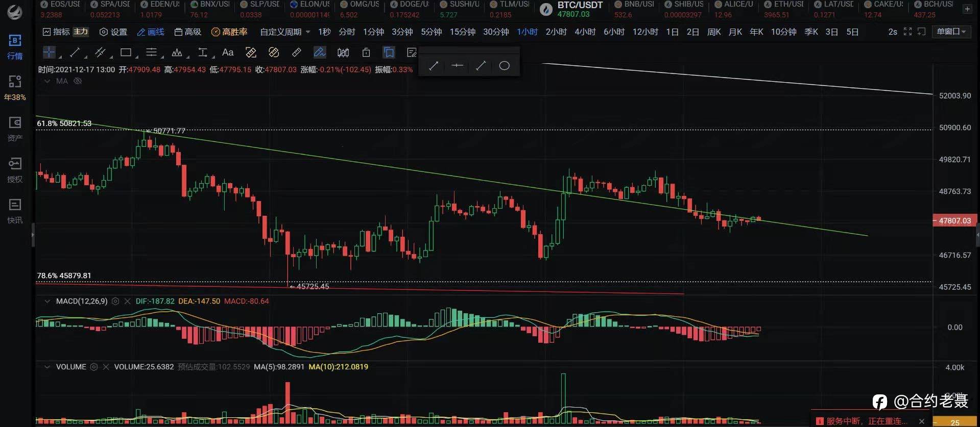The image size is (980, 427).
Task: Toggle MA indicator visibility eye
Action: (78, 81)
